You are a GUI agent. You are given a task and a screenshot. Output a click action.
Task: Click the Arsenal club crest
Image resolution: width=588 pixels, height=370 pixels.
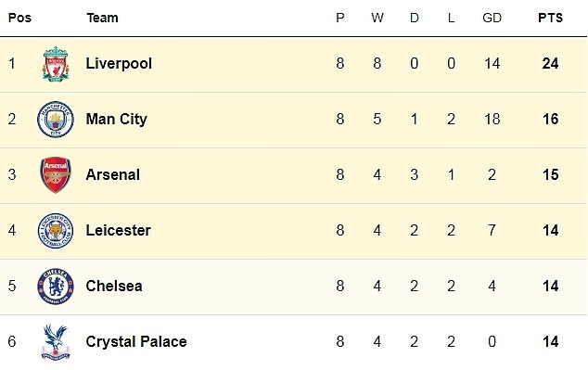(x=56, y=174)
